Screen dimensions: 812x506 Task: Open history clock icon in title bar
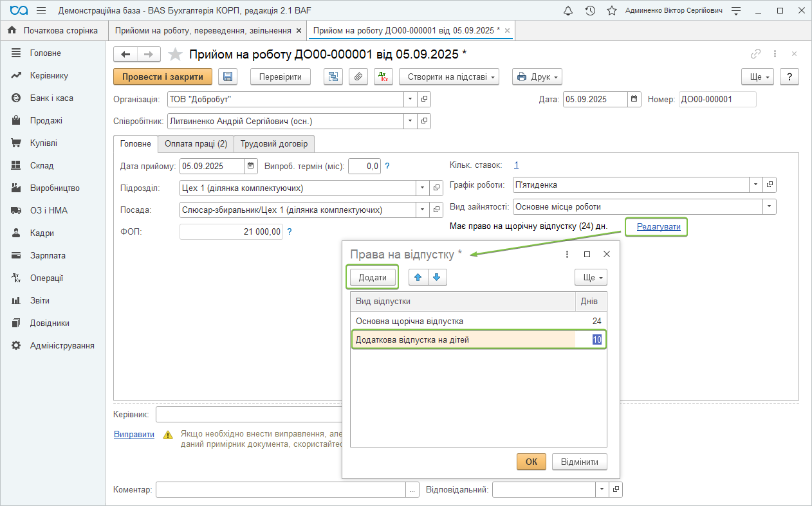590,11
